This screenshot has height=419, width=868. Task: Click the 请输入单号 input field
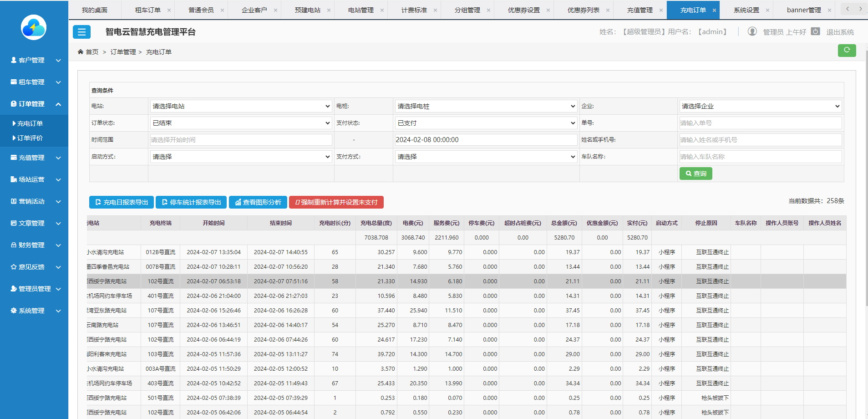click(760, 123)
